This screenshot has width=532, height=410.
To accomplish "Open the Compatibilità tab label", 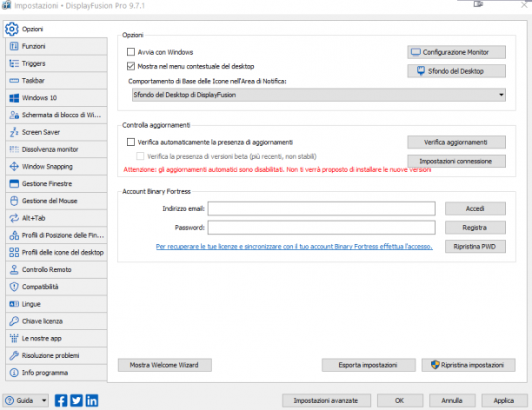I will pos(40,287).
